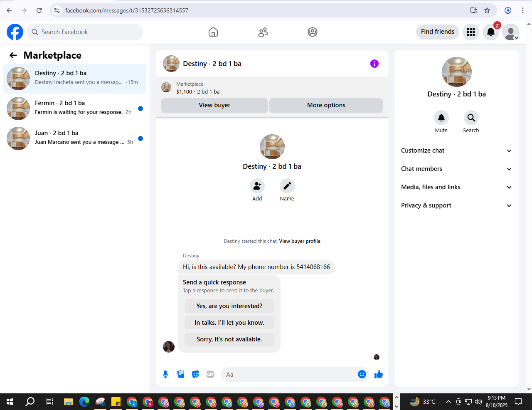
Task: Click the browser address bar URL
Action: coord(127,10)
